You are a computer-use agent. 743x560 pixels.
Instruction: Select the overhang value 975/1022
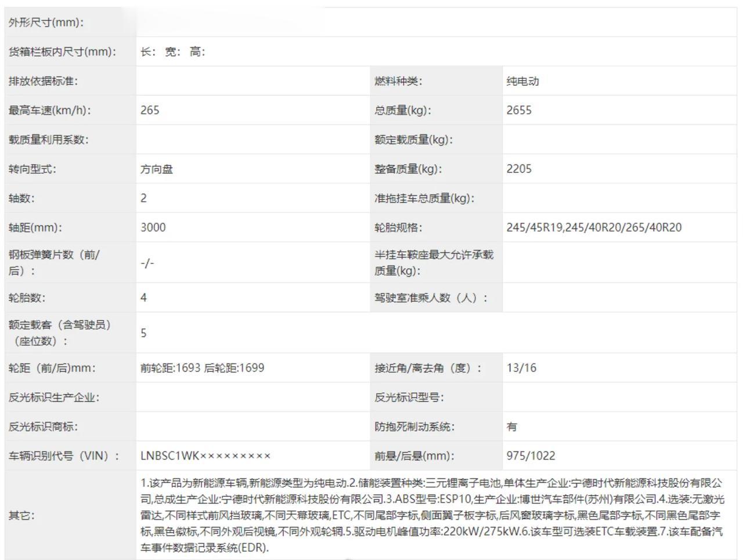coord(531,456)
